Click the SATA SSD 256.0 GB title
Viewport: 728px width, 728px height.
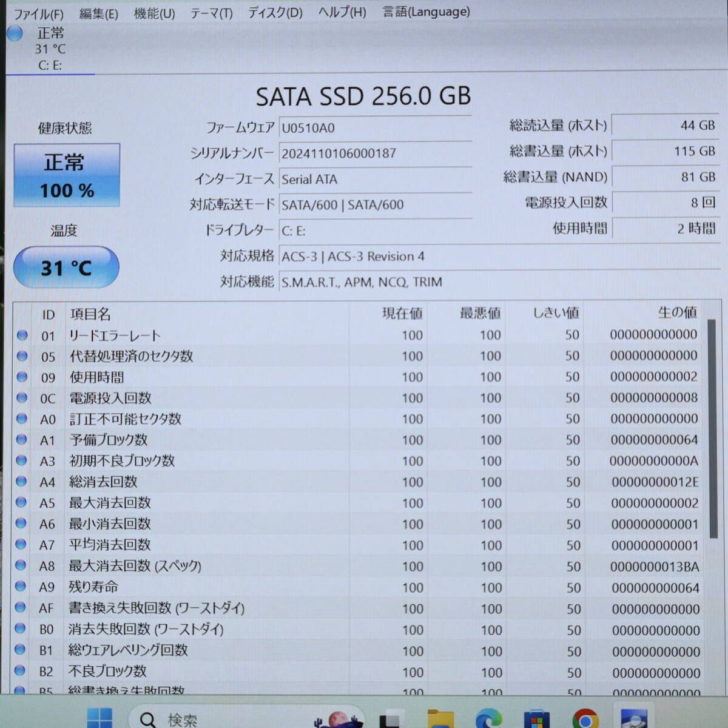coord(363,96)
